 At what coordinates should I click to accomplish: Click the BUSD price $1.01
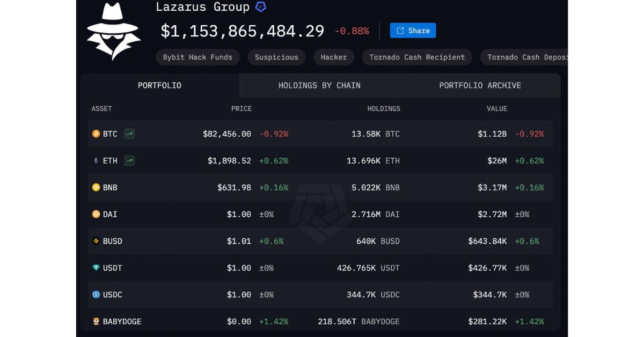pos(239,241)
